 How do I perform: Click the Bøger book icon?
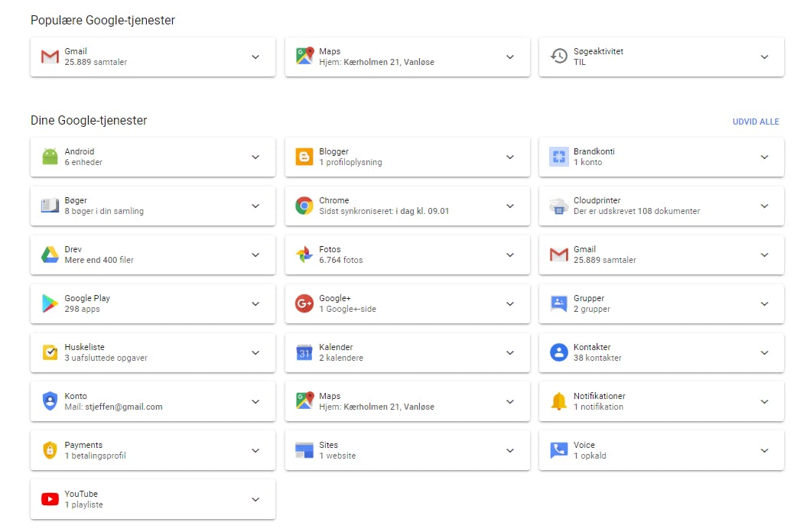[50, 206]
